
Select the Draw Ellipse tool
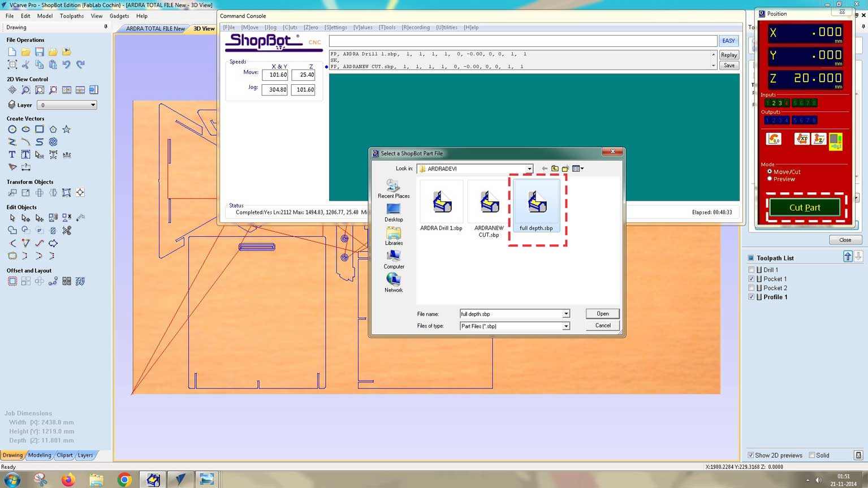[x=25, y=129]
